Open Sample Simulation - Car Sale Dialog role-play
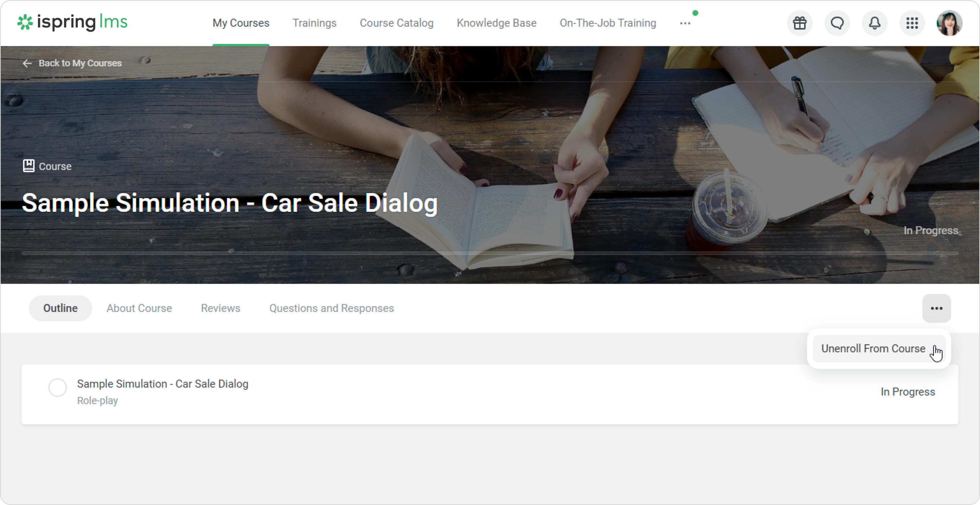The image size is (980, 505). point(162,384)
